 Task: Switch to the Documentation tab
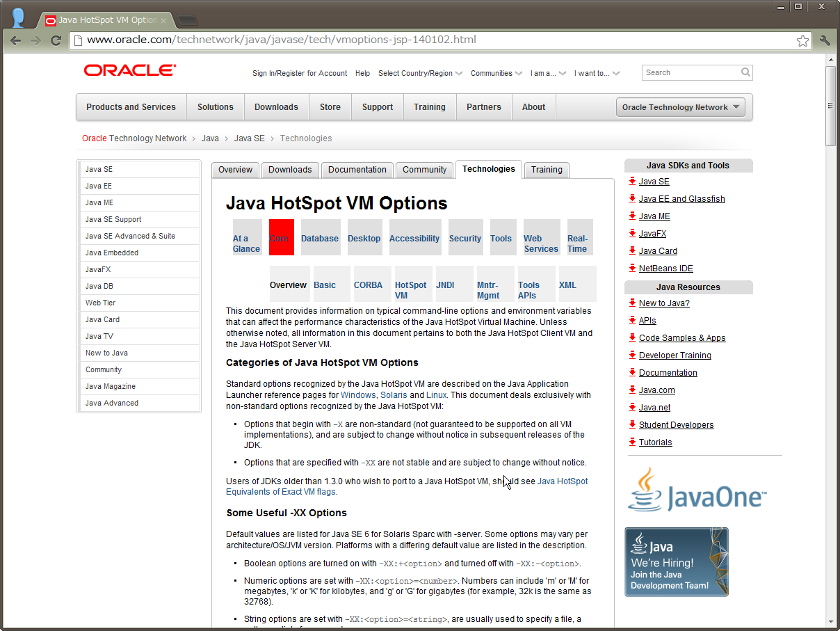[x=357, y=170]
